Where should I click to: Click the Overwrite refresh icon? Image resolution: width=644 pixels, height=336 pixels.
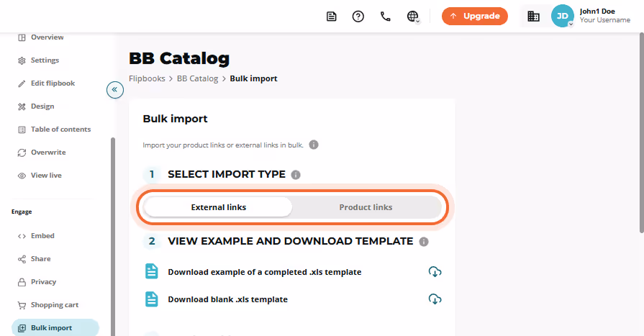[22, 153]
